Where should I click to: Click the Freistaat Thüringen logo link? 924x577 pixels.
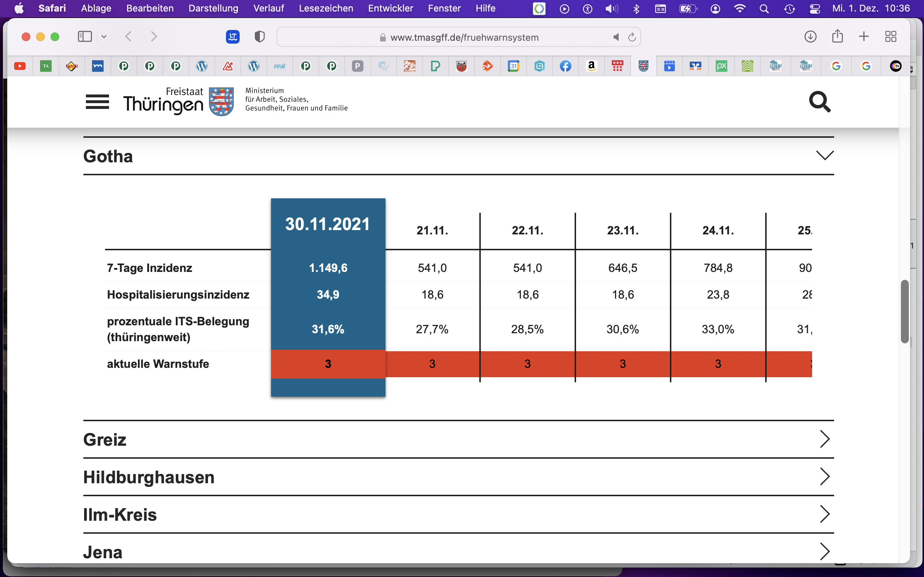pyautogui.click(x=179, y=101)
